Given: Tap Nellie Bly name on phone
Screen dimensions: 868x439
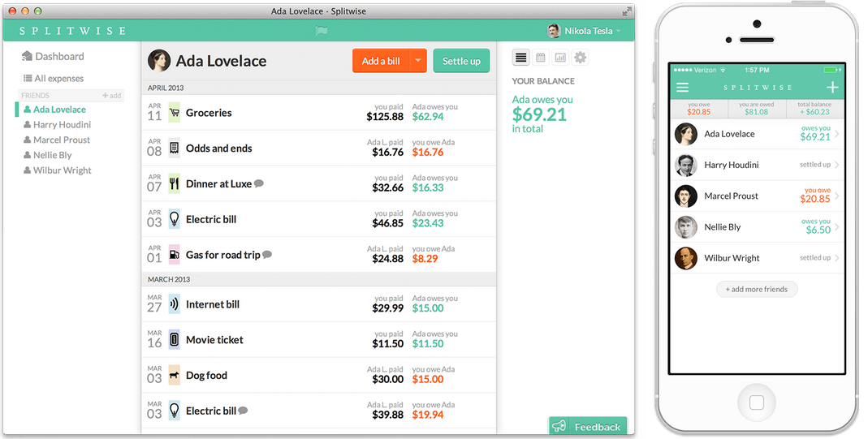Looking at the screenshot, I should pyautogui.click(x=723, y=226).
